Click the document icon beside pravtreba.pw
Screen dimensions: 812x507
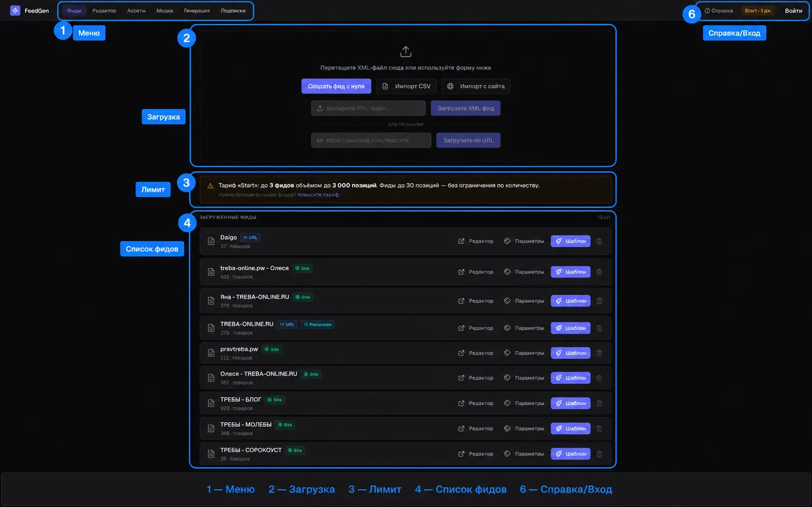211,353
